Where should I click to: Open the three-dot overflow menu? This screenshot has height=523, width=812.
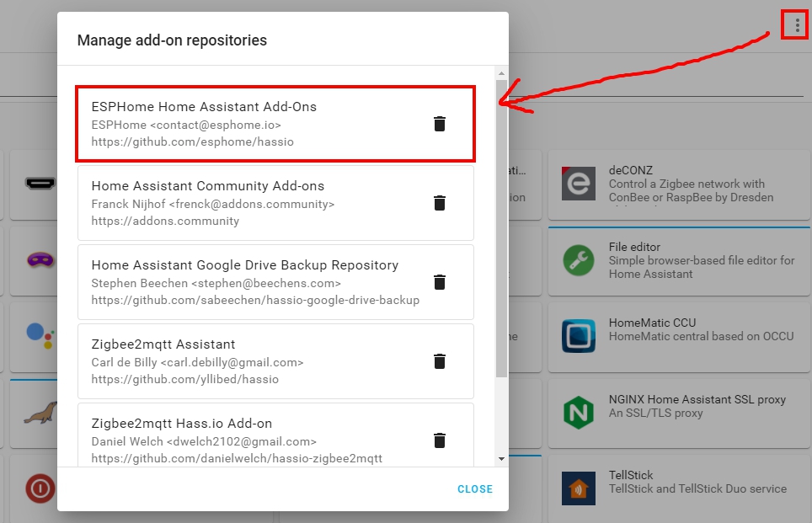pos(797,25)
